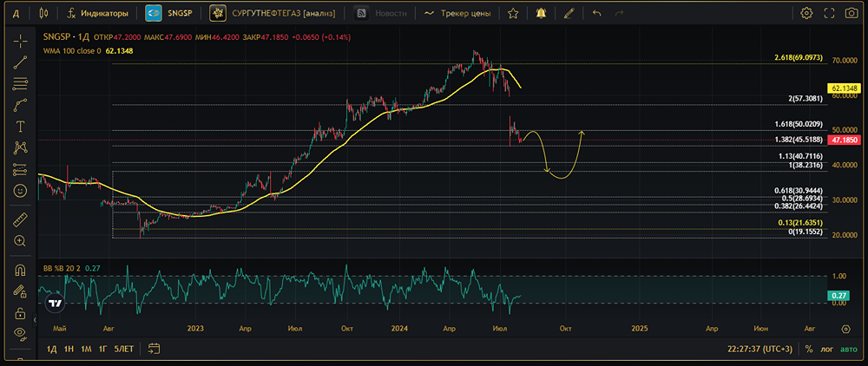
Task: Create an alert with the bell icon
Action: pos(541,13)
